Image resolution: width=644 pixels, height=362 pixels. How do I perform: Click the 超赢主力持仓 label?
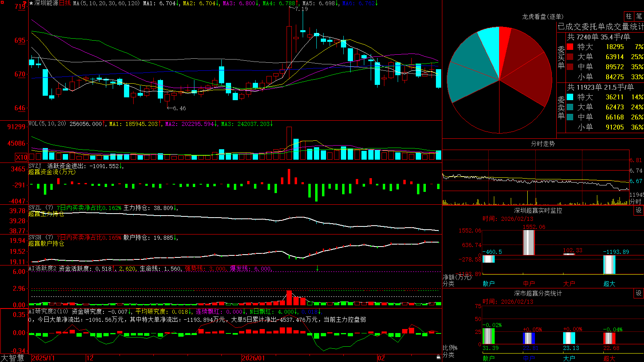tap(46, 214)
